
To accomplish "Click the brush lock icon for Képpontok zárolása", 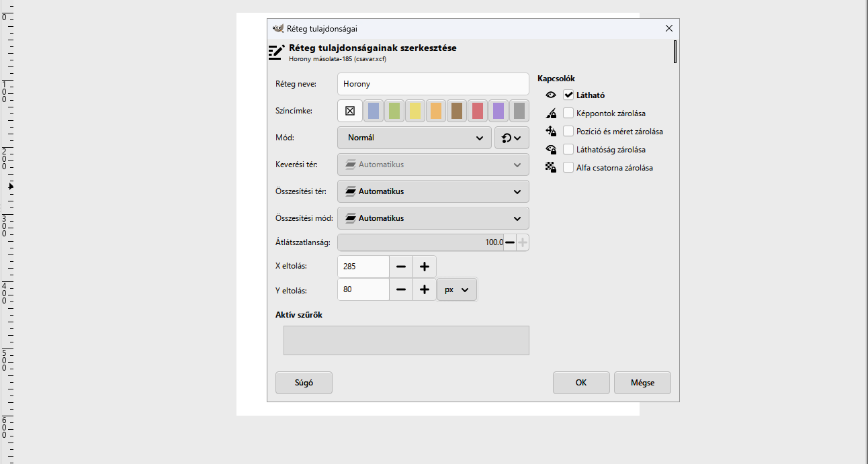I will (551, 113).
